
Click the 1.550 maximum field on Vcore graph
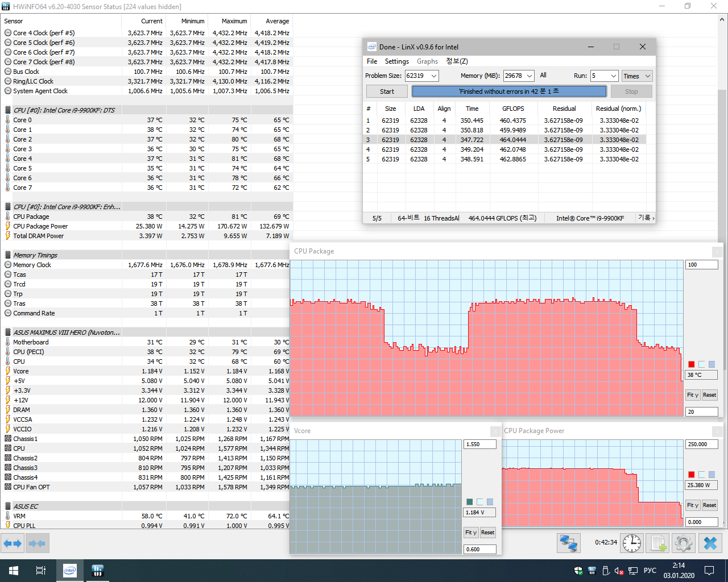click(x=480, y=444)
